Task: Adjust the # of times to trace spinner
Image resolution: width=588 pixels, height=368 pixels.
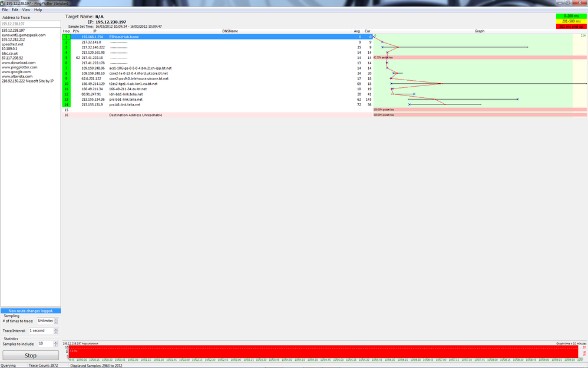Action: click(56, 321)
